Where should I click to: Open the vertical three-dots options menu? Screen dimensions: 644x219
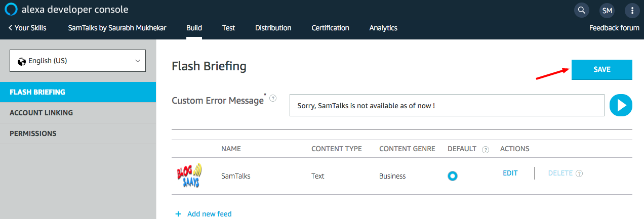click(x=632, y=10)
